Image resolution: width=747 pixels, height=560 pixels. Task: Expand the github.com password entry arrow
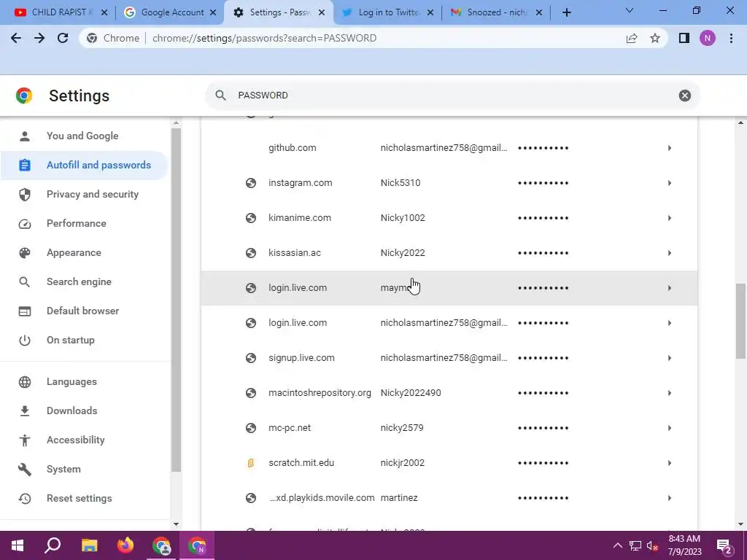pos(670,148)
